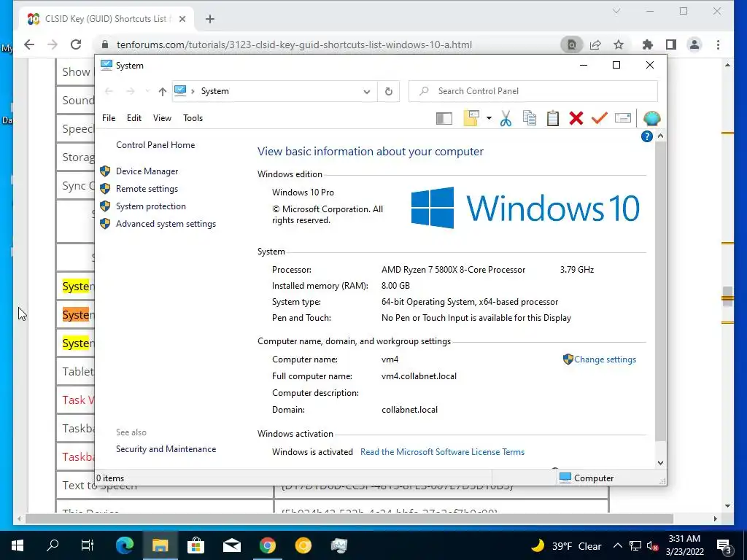747x560 pixels.
Task: Open Microsoft Store from taskbar
Action: [x=196, y=545]
